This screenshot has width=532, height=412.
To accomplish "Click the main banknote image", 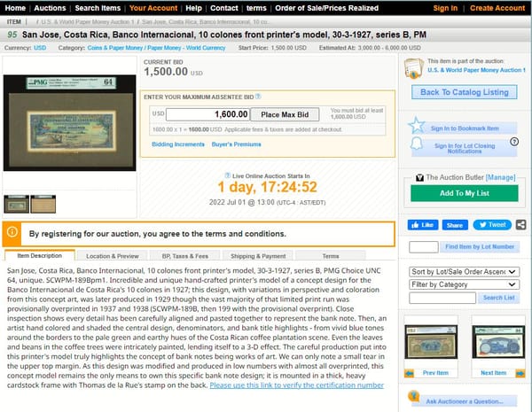I will 69,123.
